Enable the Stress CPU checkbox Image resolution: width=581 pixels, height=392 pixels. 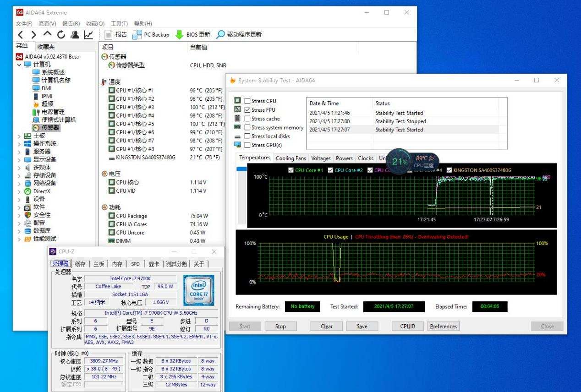coord(247,101)
